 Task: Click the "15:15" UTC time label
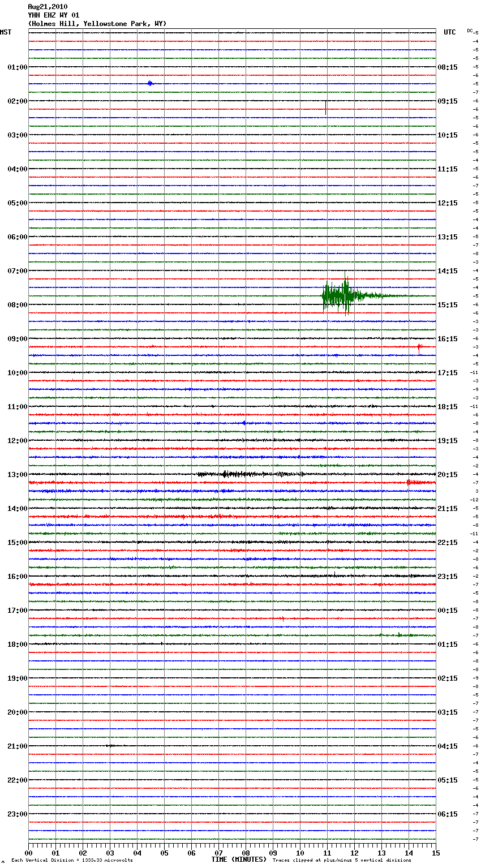pyautogui.click(x=448, y=305)
